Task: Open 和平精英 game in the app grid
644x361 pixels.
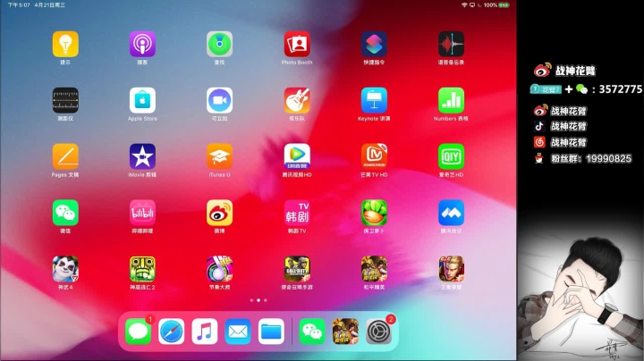Action: pyautogui.click(x=374, y=269)
